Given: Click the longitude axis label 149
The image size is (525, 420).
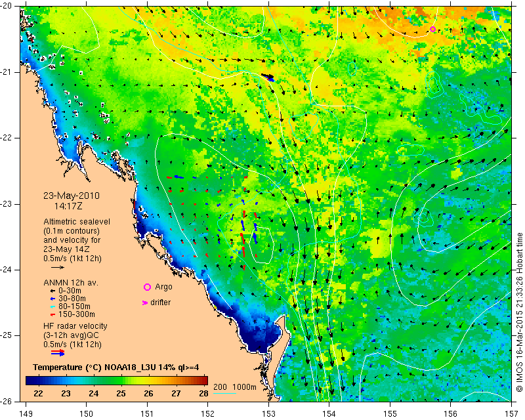Looking at the screenshot, I should tap(26, 414).
